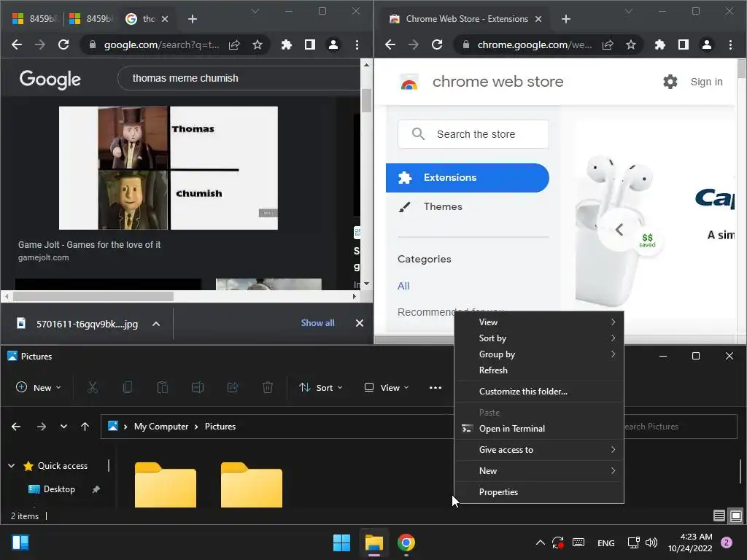Open side panel icon in Google window
The width and height of the screenshot is (747, 560).
pos(309,44)
